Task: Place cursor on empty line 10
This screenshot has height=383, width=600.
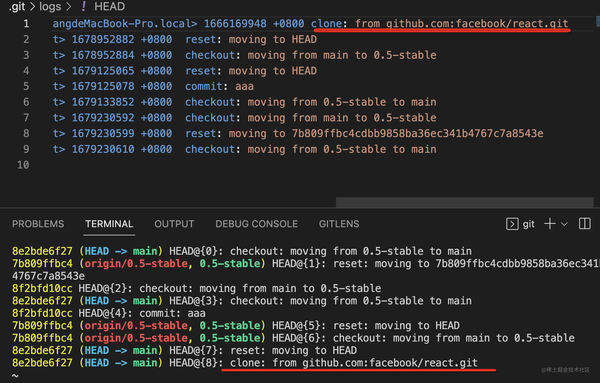Action: coord(306,165)
